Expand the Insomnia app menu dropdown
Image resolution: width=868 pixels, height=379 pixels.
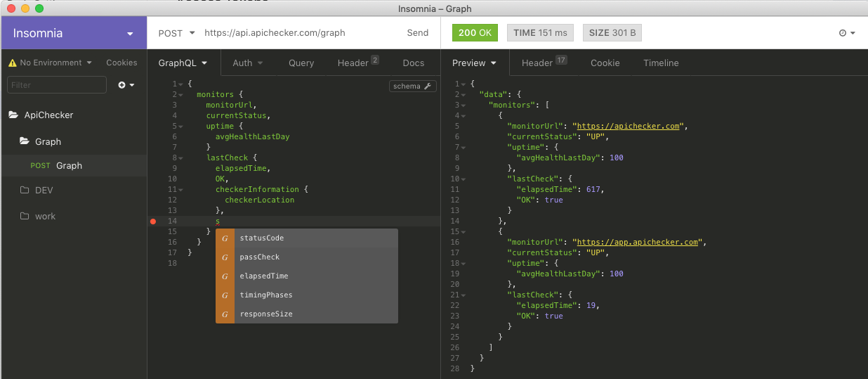pyautogui.click(x=130, y=34)
